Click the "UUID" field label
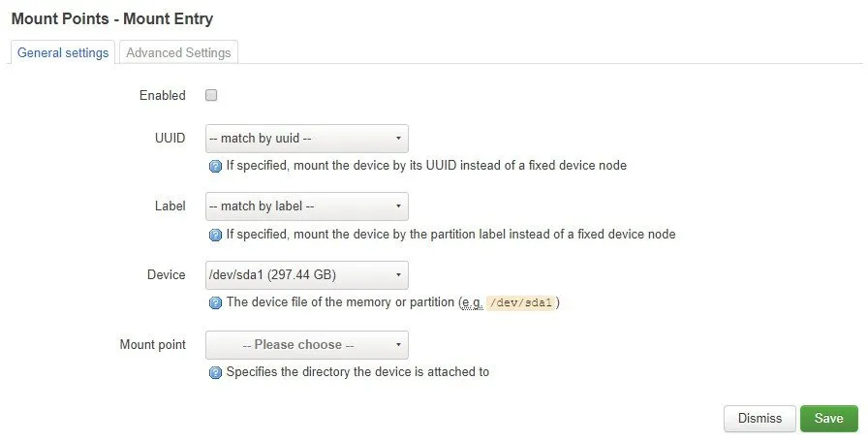 [x=170, y=138]
